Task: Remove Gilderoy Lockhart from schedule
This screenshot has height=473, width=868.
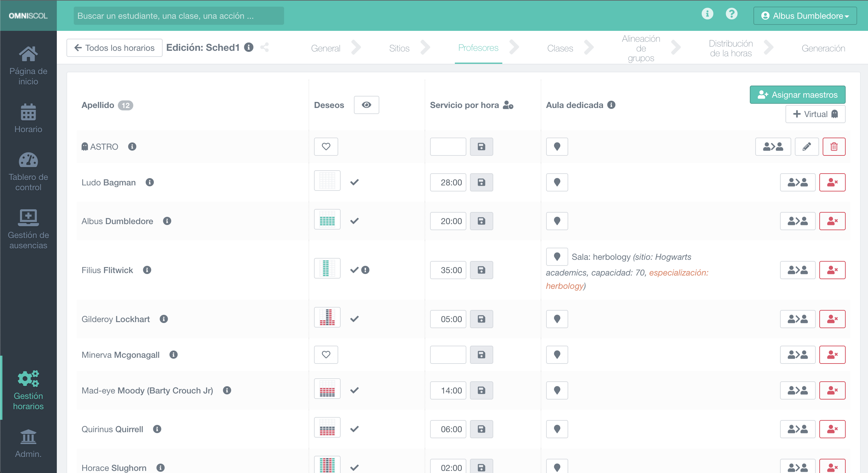Action: 832,319
